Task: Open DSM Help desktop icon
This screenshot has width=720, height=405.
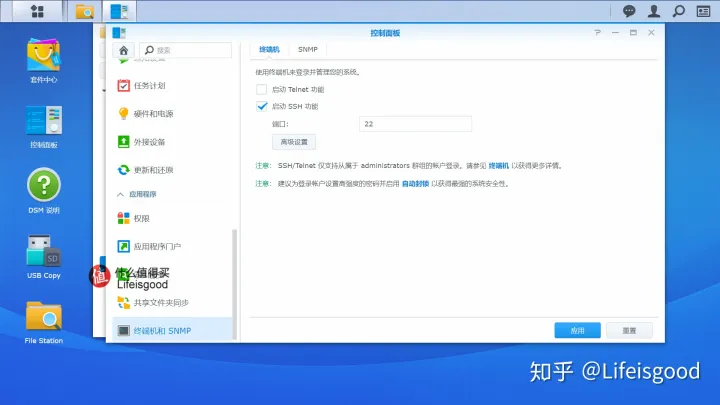Action: pyautogui.click(x=44, y=191)
